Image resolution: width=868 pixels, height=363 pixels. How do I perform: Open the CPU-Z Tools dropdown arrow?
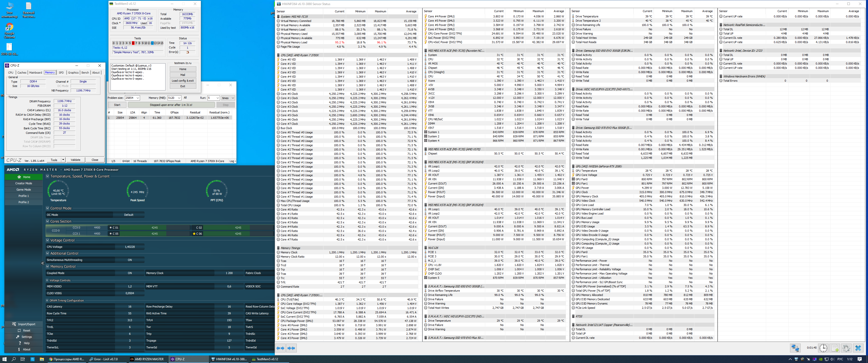(63, 160)
